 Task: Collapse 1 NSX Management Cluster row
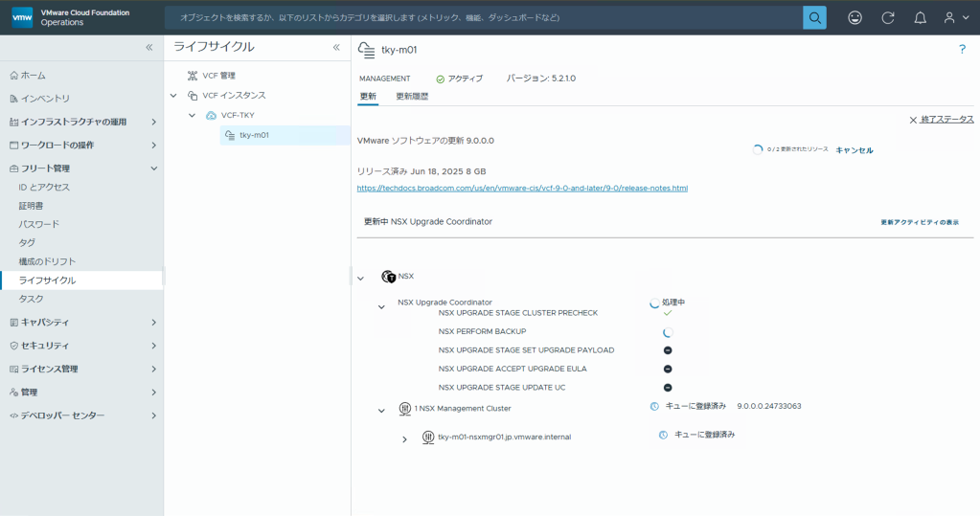click(x=381, y=411)
